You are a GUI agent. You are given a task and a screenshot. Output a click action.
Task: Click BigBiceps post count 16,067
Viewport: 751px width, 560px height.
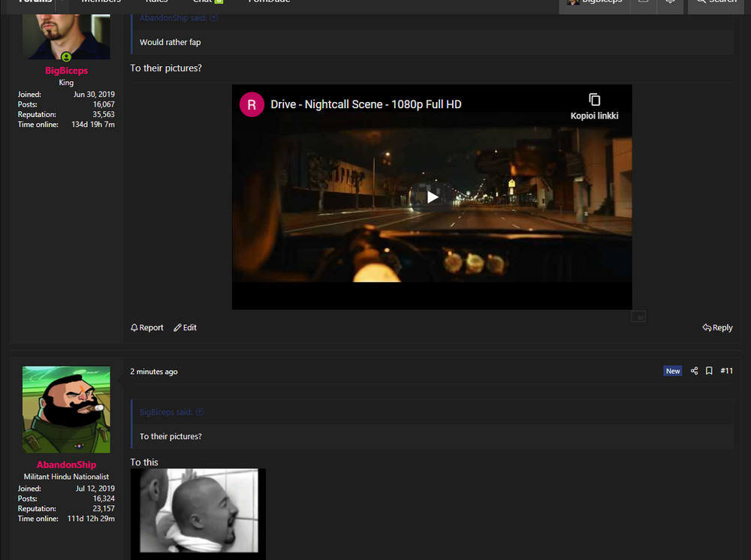104,104
